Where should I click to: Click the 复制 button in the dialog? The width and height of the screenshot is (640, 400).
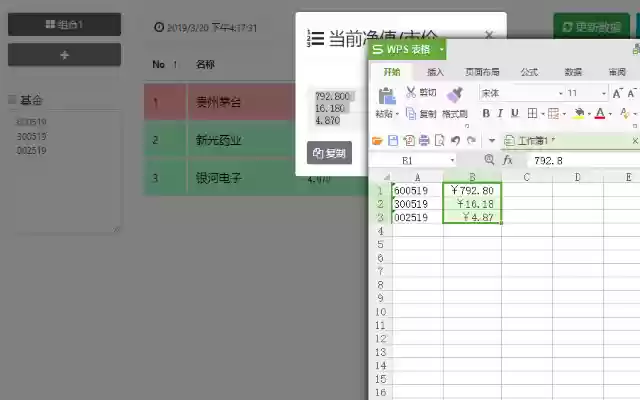pyautogui.click(x=329, y=153)
